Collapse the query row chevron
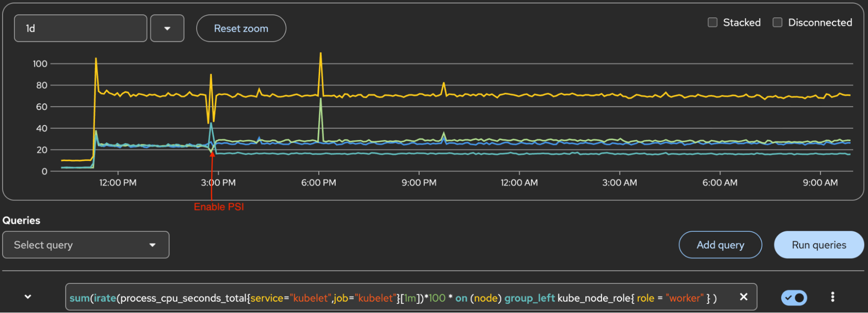868x313 pixels. pos(28,297)
